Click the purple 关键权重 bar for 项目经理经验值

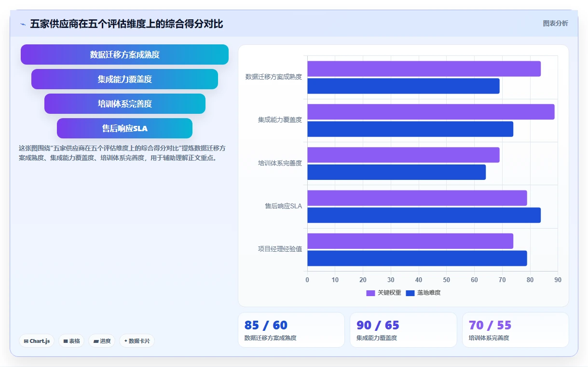coord(410,241)
